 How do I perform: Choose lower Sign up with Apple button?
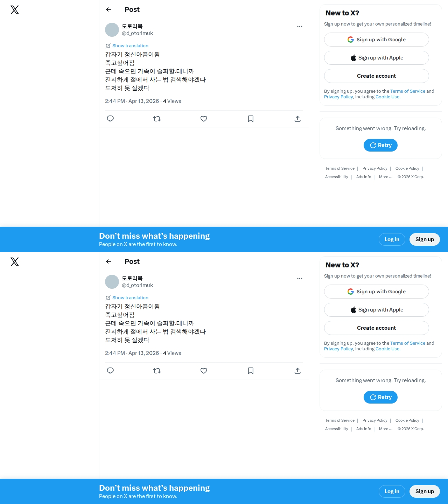click(x=377, y=310)
